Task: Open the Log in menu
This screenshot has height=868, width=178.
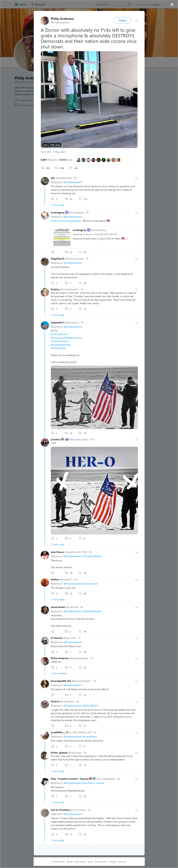Action: pos(157,4)
